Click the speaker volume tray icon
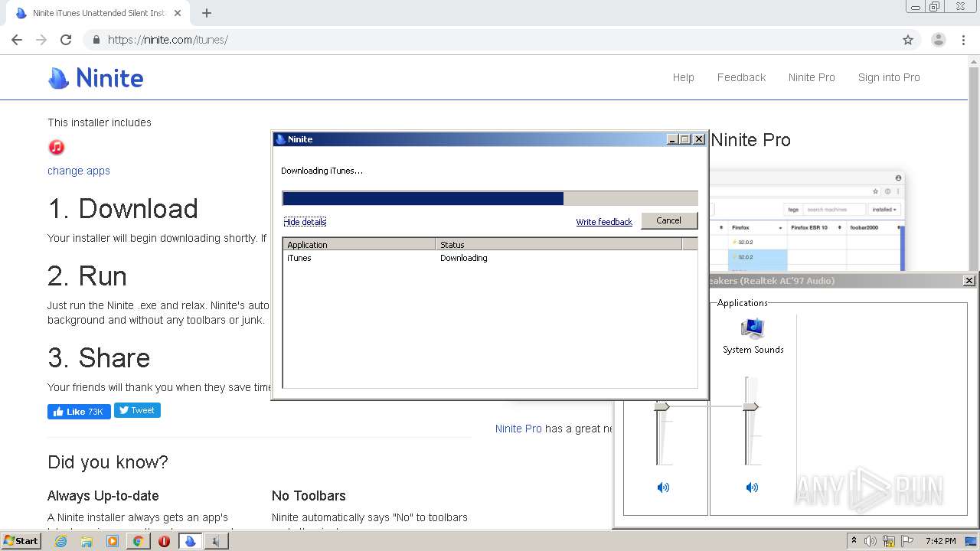Screen dimensions: 980x551 [x=871, y=541]
